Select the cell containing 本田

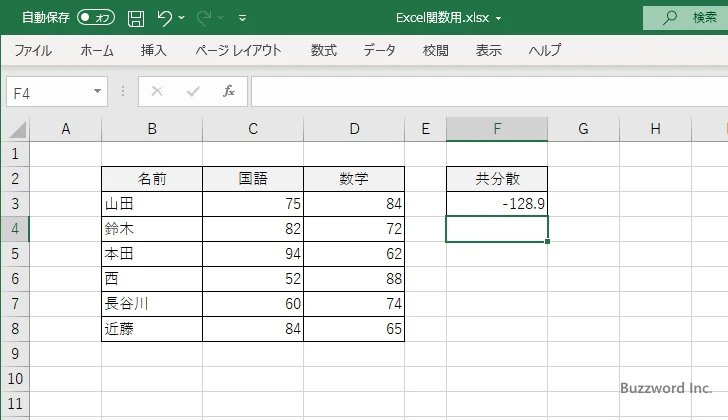point(152,254)
